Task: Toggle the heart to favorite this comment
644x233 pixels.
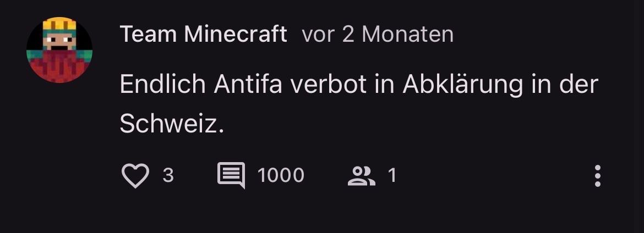Action: (x=135, y=175)
